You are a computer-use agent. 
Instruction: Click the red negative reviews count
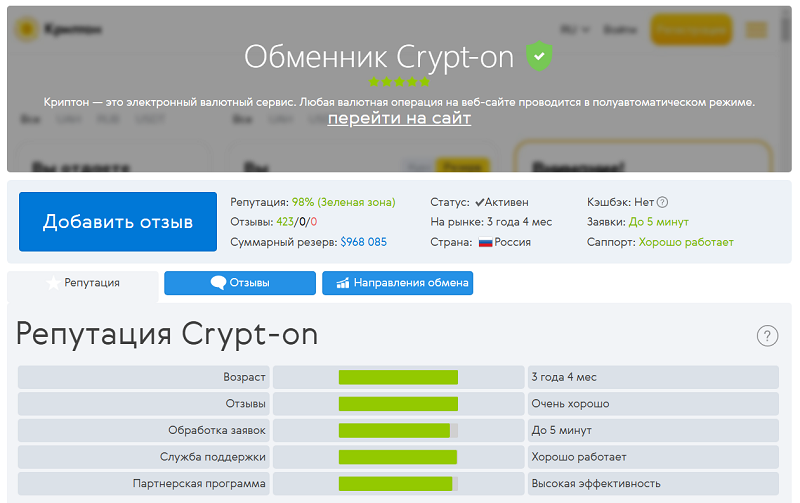point(314,222)
